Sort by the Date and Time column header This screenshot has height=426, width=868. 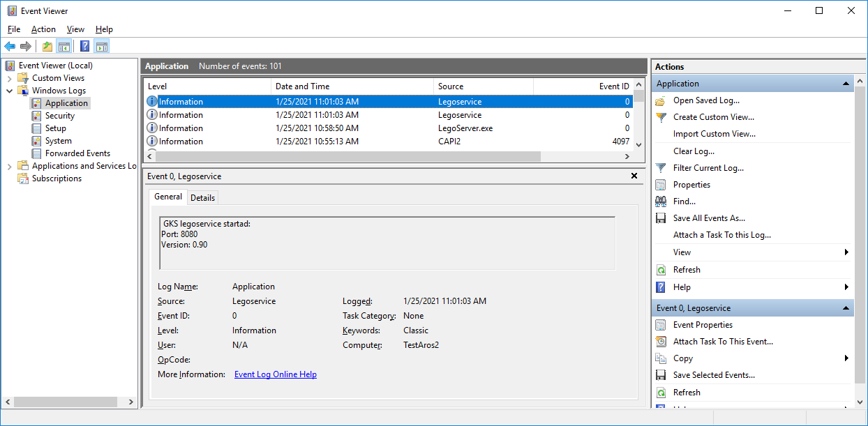coord(352,86)
